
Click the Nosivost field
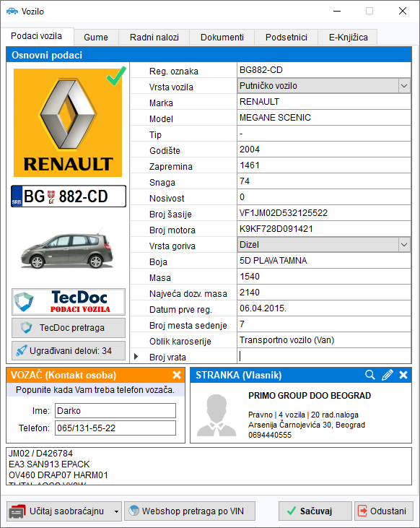(324, 197)
